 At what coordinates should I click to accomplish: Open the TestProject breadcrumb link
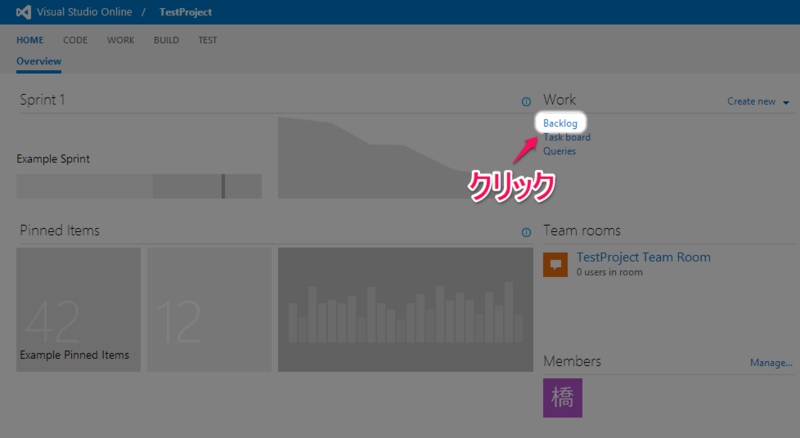[x=185, y=12]
